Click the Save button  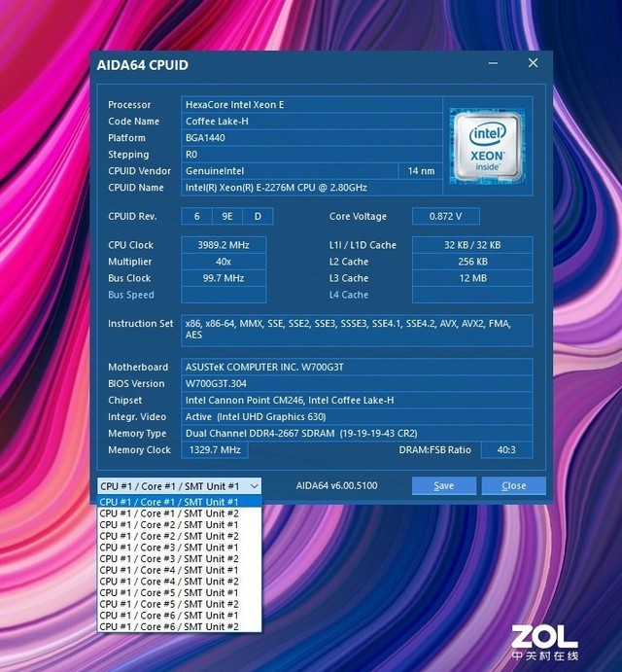[x=444, y=485]
